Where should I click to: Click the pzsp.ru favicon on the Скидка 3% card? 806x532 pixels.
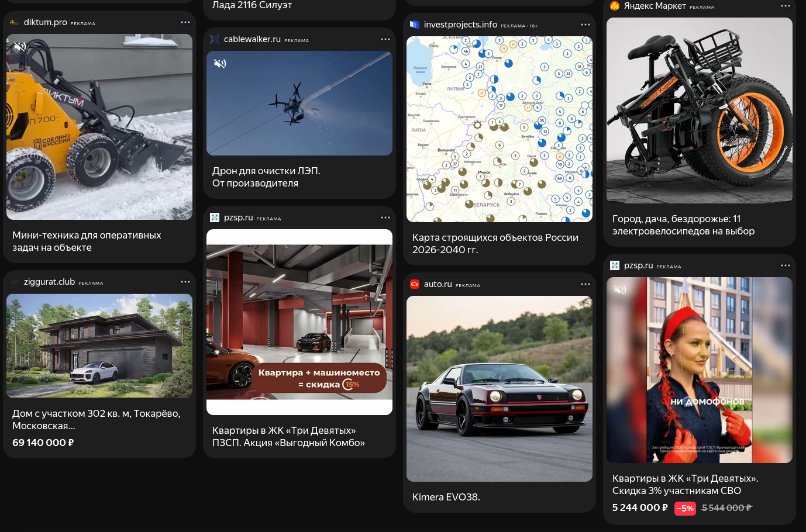coord(615,265)
